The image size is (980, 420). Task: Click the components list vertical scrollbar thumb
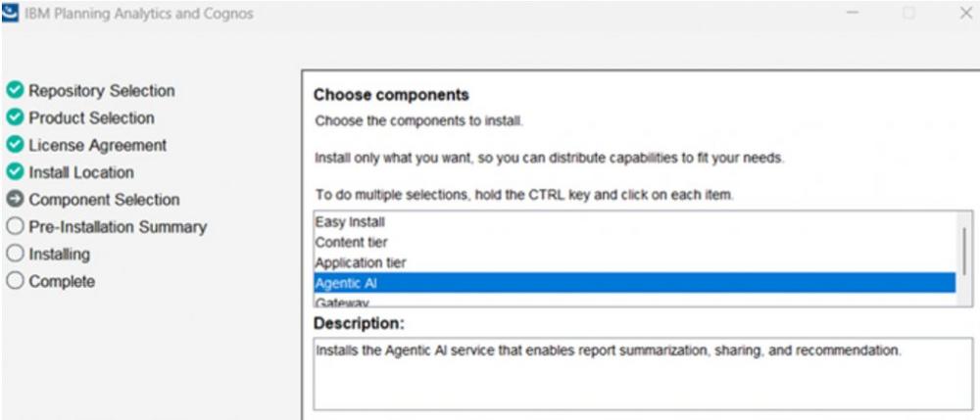point(964,251)
